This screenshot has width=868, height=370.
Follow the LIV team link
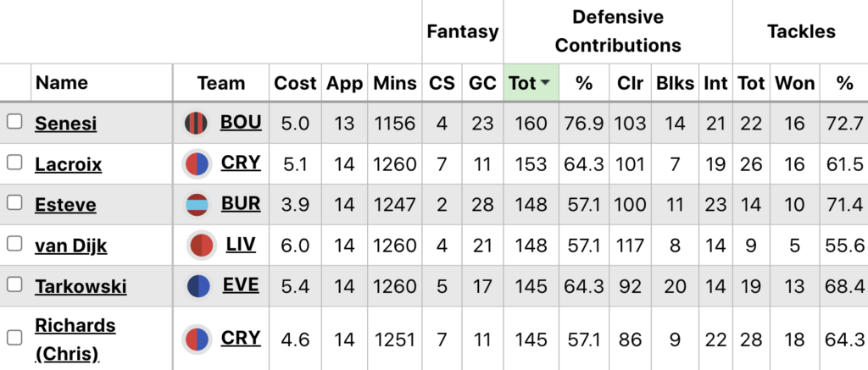coord(241,245)
